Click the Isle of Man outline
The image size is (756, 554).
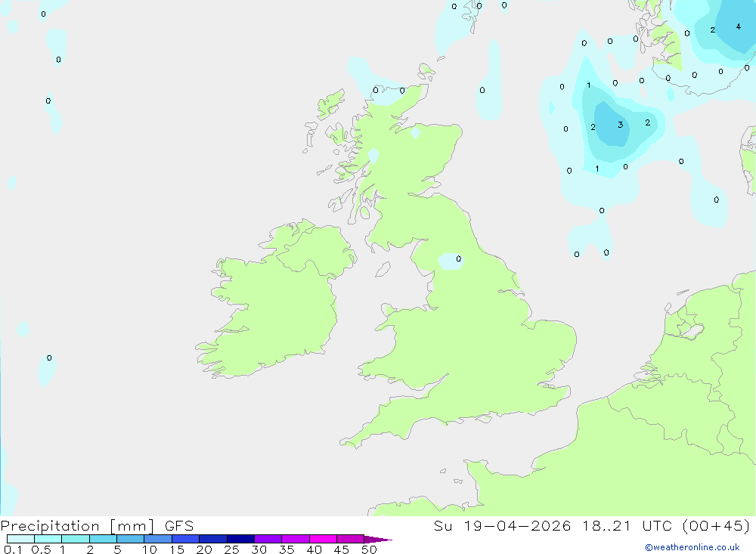[x=383, y=269]
